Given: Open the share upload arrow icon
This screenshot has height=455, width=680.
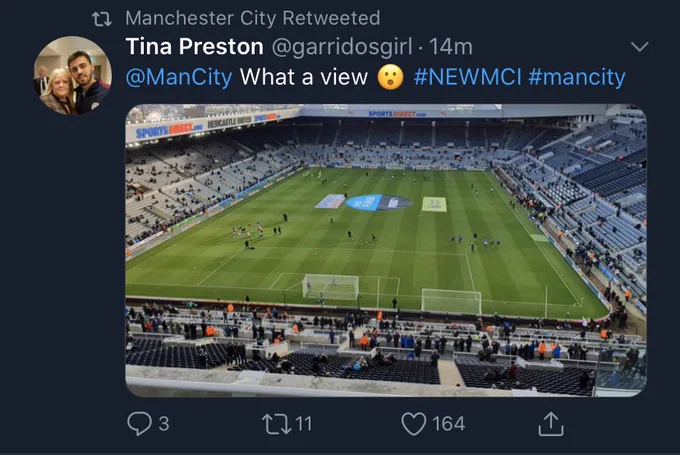Looking at the screenshot, I should (x=551, y=423).
